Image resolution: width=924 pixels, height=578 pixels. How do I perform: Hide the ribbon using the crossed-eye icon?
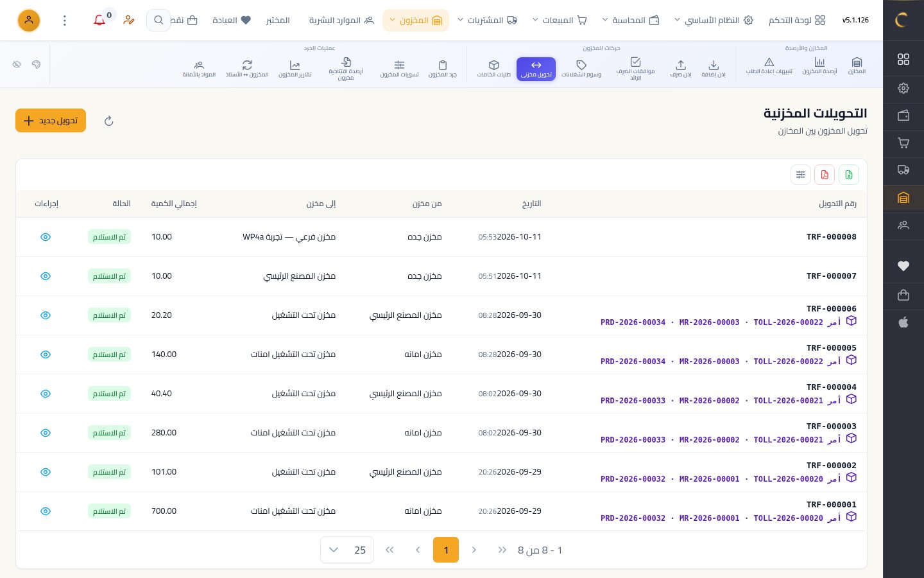click(x=17, y=64)
